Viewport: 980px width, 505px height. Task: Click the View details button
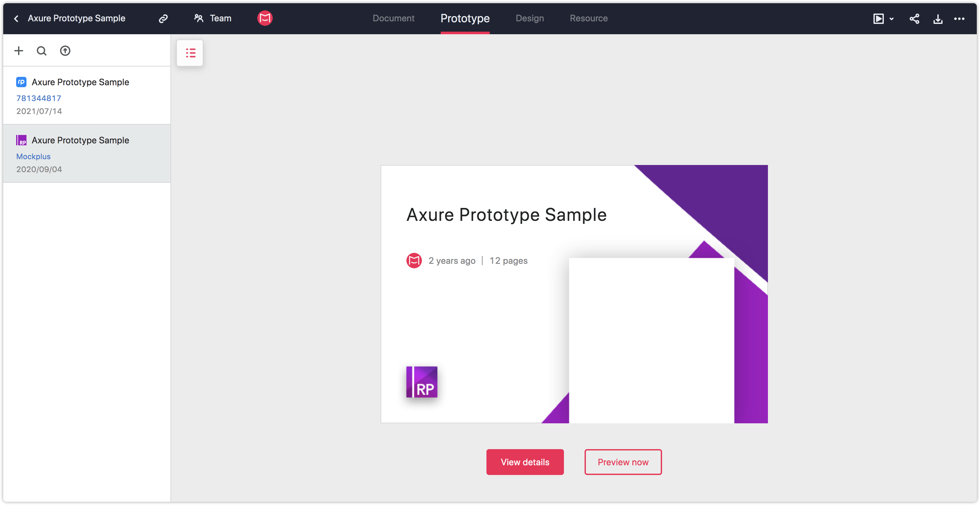click(525, 462)
